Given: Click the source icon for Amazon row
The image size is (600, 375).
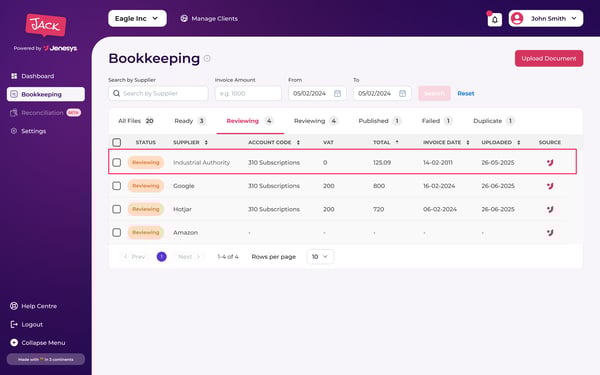Looking at the screenshot, I should (550, 233).
